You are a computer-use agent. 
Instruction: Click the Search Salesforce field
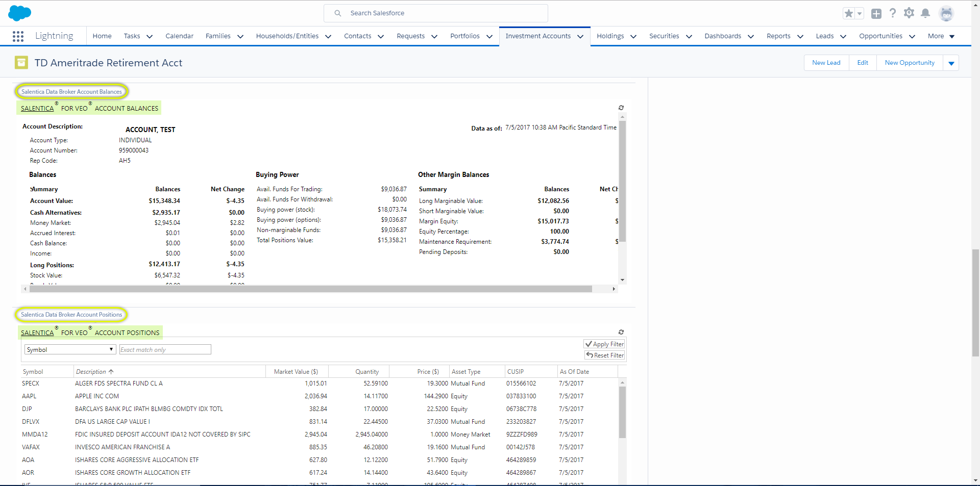(x=436, y=13)
